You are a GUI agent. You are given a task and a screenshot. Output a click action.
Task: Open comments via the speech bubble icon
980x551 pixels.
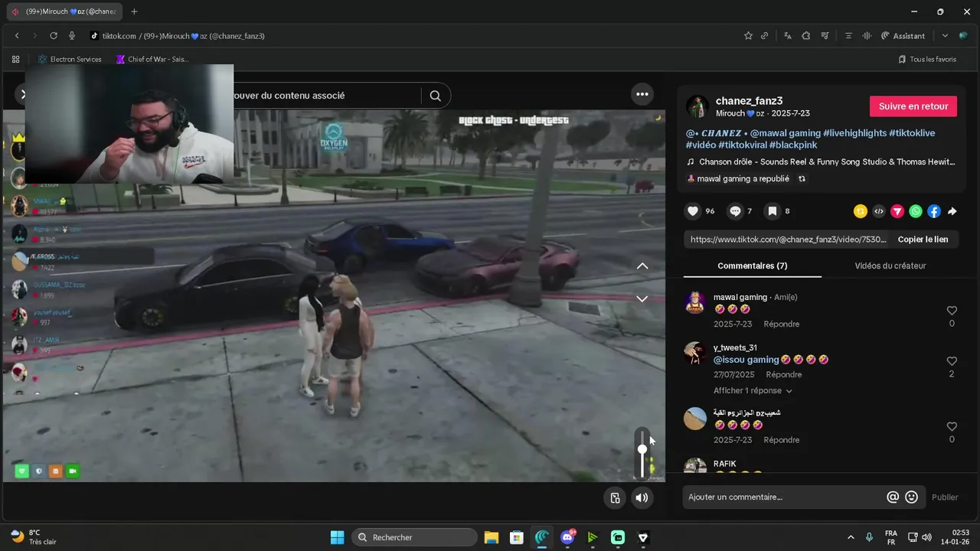735,211
